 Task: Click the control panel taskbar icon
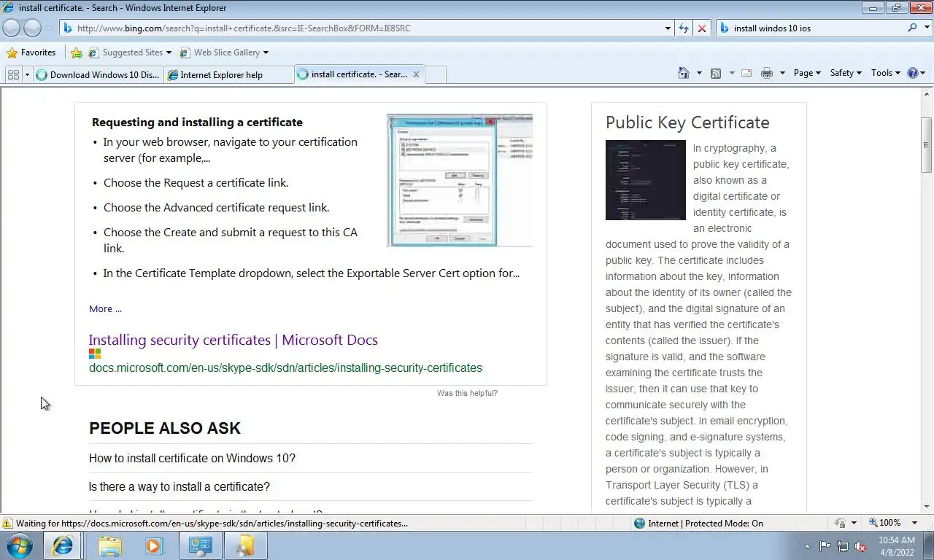pyautogui.click(x=200, y=545)
